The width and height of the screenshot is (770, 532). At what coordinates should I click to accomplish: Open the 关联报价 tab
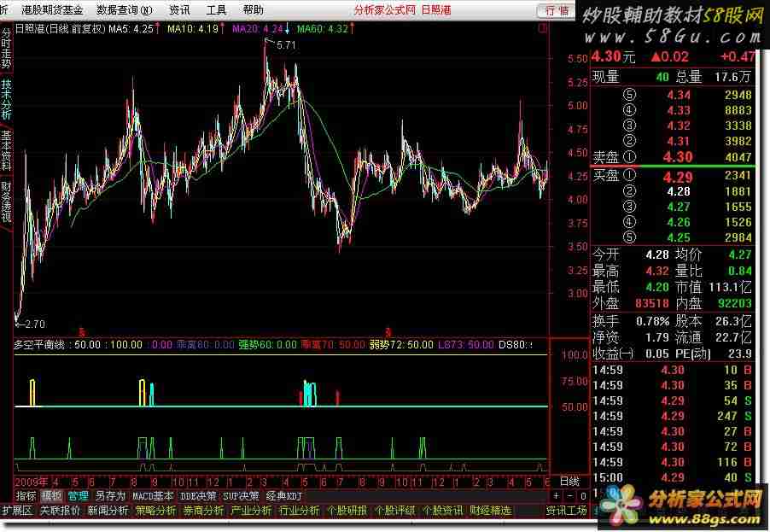[x=60, y=511]
